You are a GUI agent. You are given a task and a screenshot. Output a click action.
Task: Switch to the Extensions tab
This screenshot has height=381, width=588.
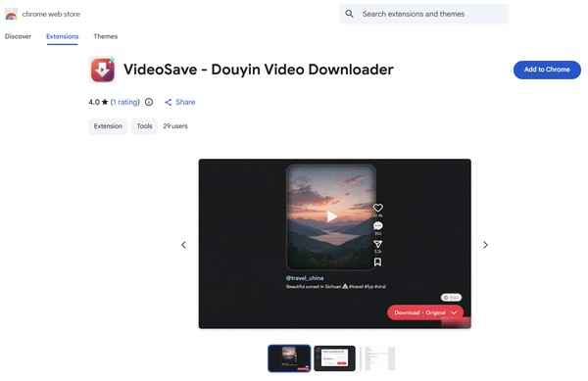coord(63,36)
